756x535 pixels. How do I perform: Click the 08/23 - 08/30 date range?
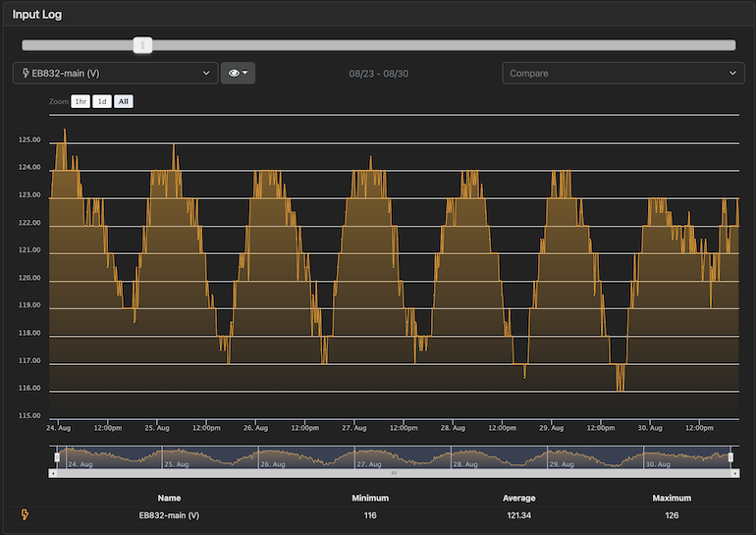378,74
